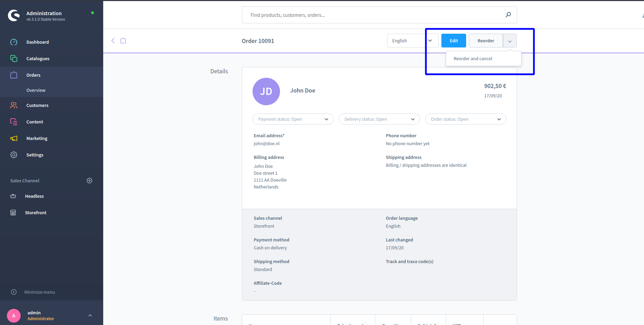Open the Storefront sales channel
Viewport: 644px width, 325px height.
[x=36, y=213]
